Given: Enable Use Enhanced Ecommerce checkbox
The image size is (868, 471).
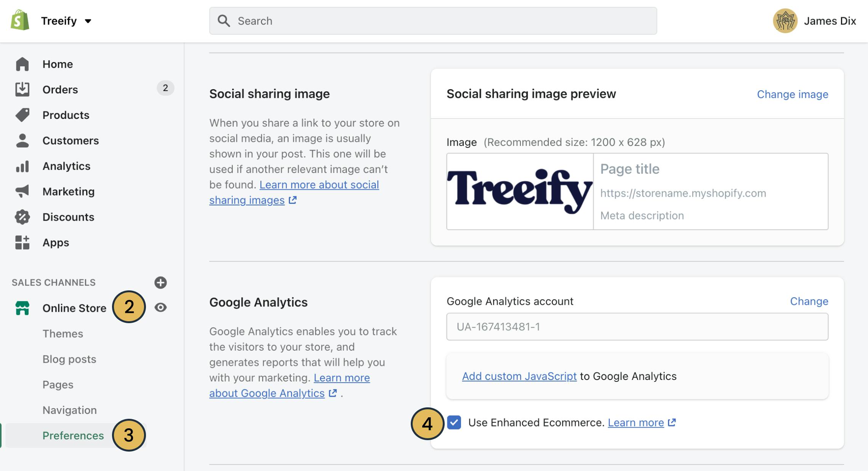Looking at the screenshot, I should pos(454,422).
